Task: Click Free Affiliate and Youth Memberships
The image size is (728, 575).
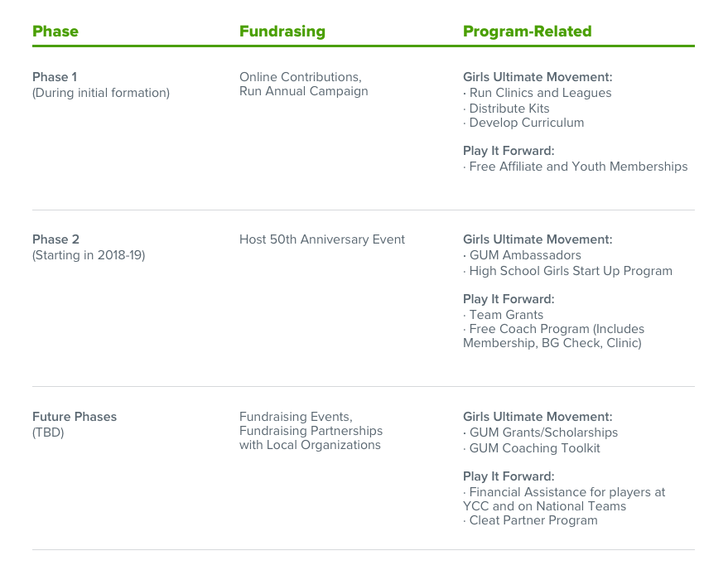Action: [x=576, y=167]
